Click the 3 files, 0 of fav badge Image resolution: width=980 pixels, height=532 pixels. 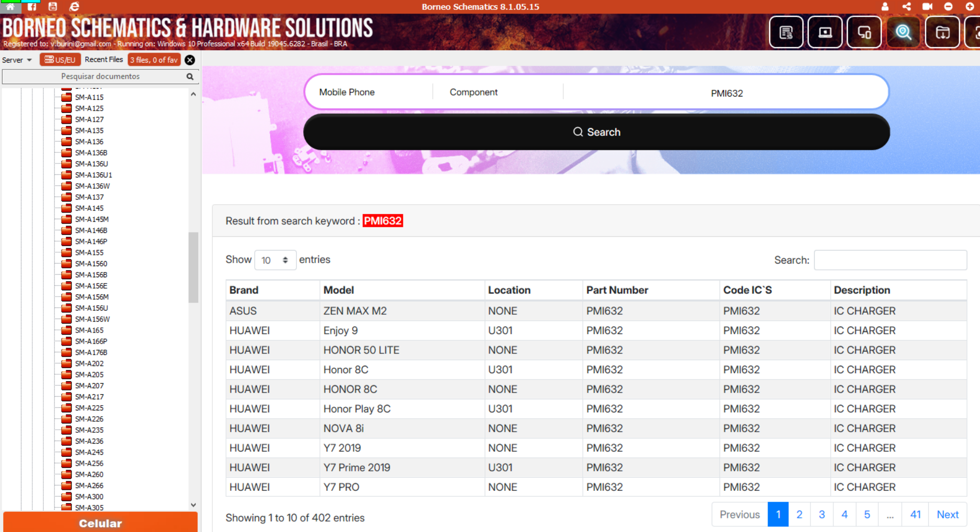tap(154, 60)
